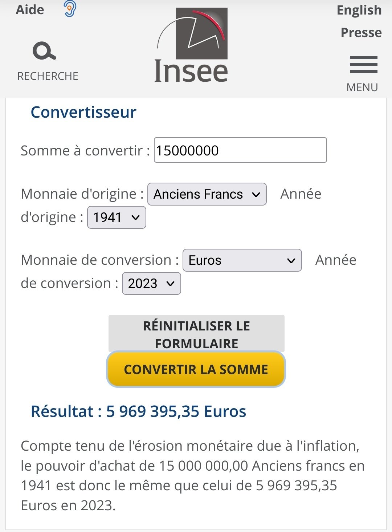Expand the Anciens Francs currency dropdown
Image resolution: width=392 pixels, height=532 pixels.
(207, 194)
